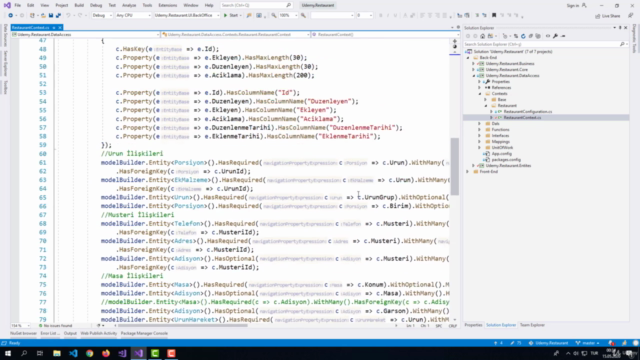Click the Windows taskbar search icon

24,353
